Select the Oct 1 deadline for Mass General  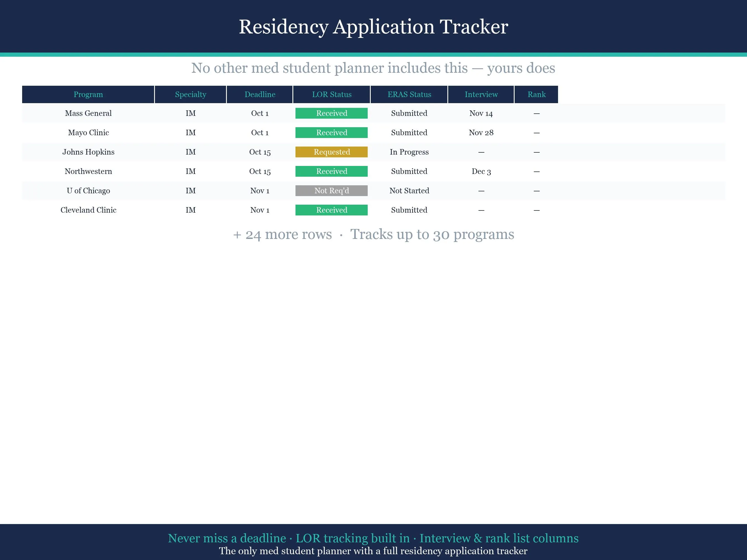[260, 113]
